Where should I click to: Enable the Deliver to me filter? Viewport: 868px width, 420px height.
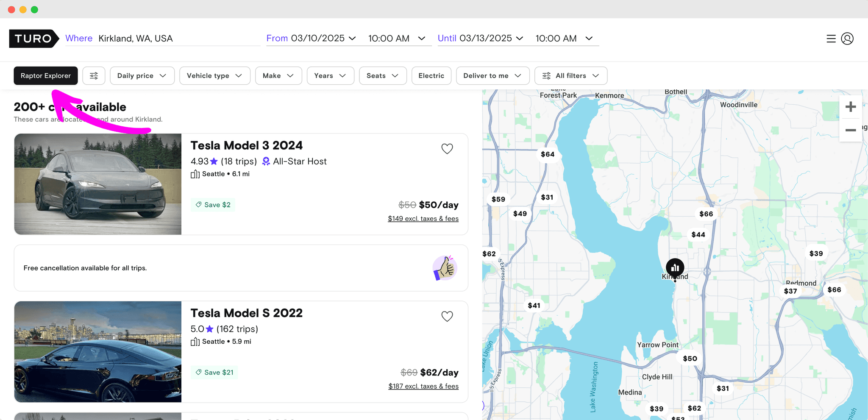coord(492,75)
